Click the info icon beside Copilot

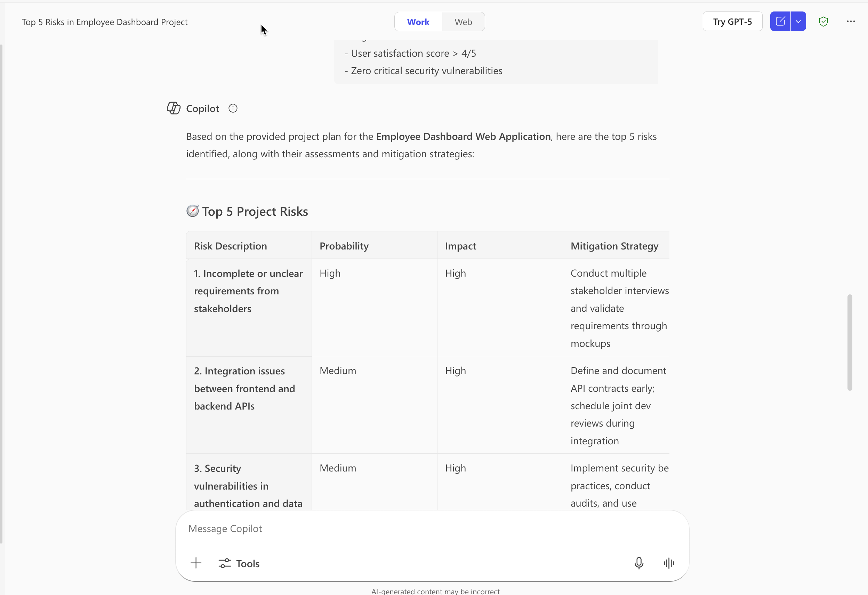click(x=233, y=108)
